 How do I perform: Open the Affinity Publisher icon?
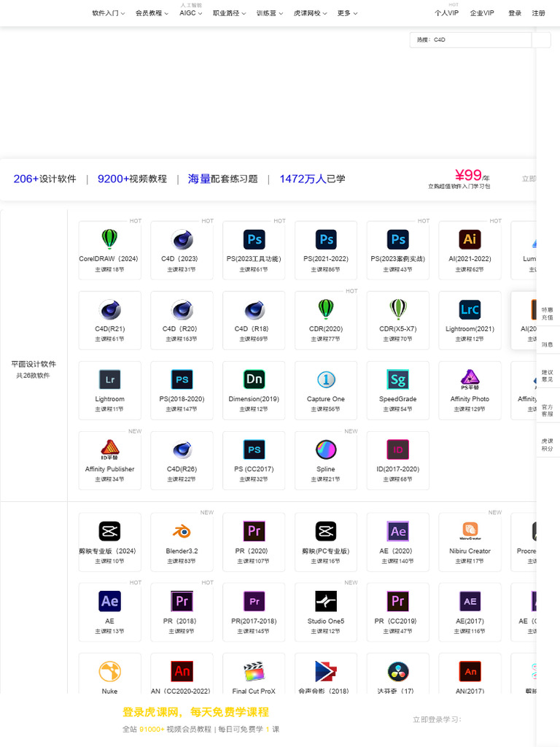pyautogui.click(x=109, y=449)
